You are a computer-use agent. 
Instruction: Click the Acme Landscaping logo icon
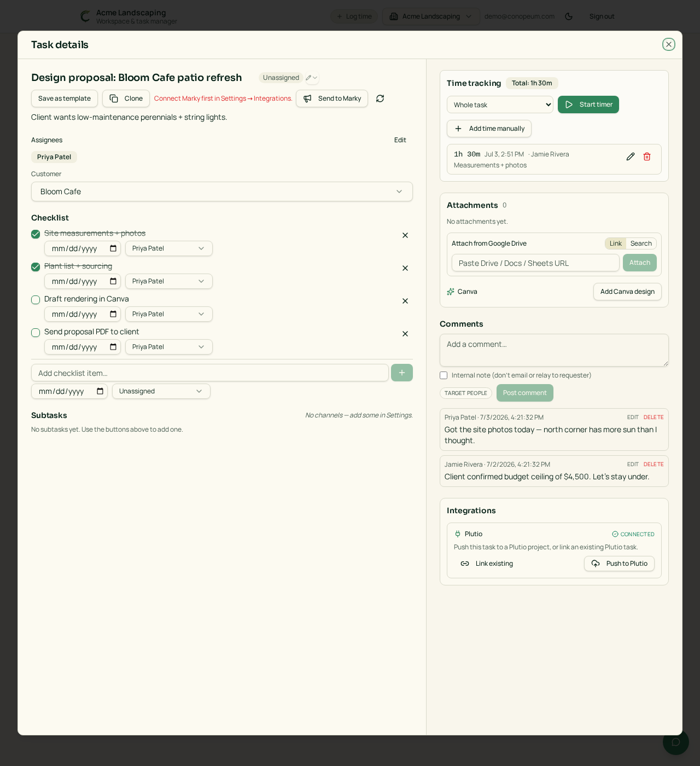(x=85, y=16)
